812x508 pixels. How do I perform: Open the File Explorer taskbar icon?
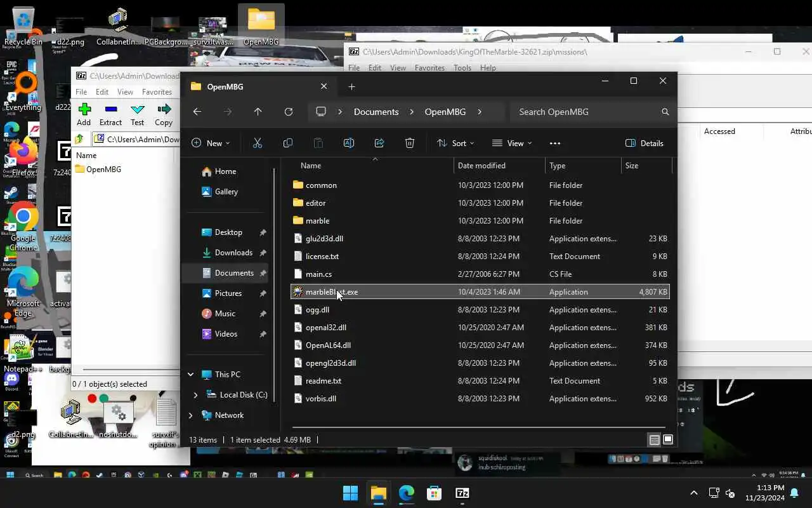(379, 493)
